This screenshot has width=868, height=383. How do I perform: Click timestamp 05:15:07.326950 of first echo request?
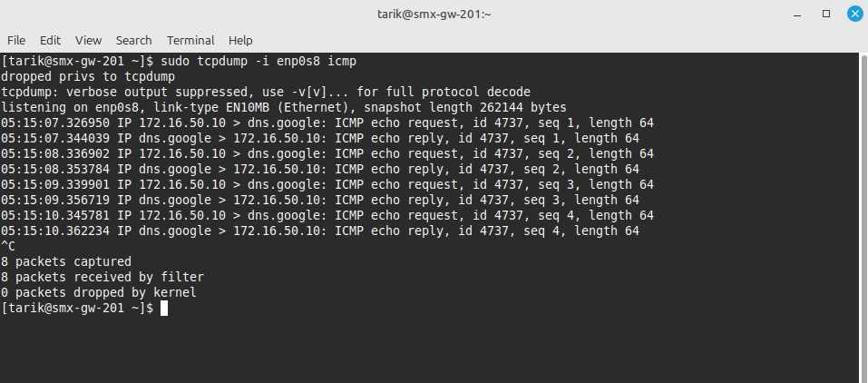55,123
